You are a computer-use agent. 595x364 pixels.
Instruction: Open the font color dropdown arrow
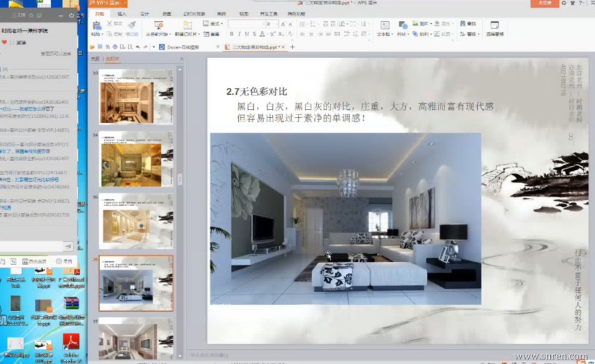(x=267, y=34)
